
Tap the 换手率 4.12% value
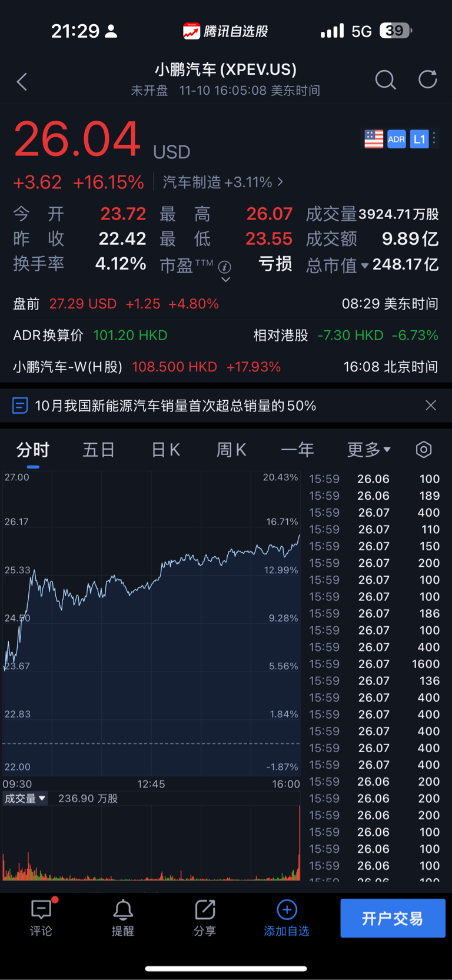tap(121, 264)
